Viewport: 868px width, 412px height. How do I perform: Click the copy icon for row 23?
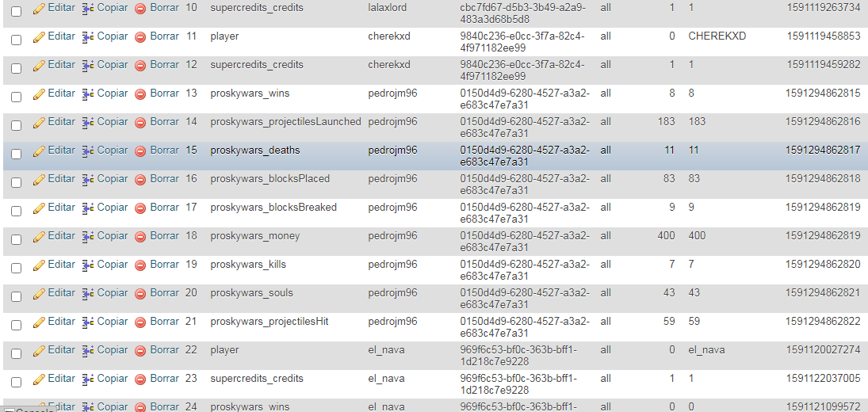[88, 379]
